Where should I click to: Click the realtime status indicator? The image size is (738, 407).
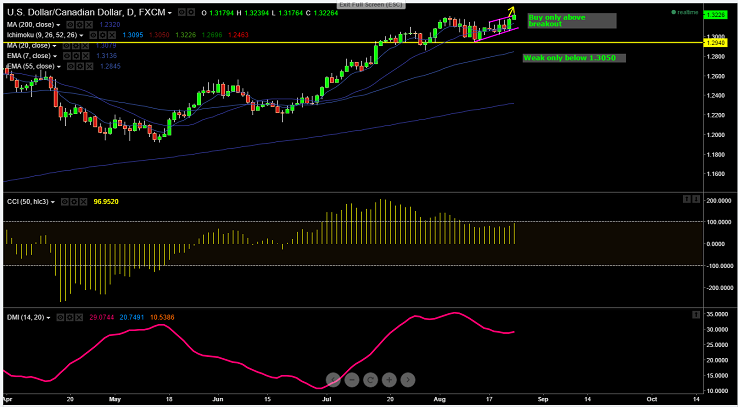point(685,12)
